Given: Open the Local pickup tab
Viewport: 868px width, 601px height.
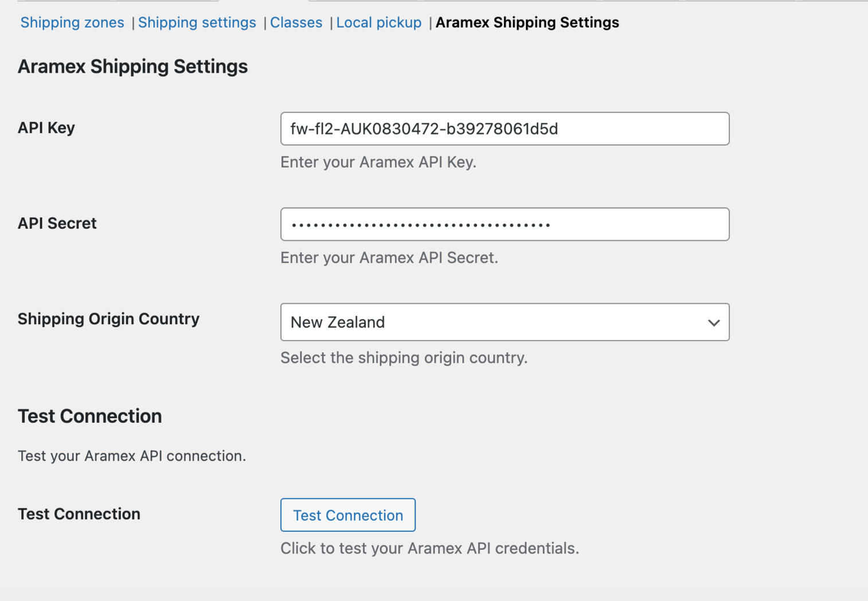Looking at the screenshot, I should coord(378,22).
